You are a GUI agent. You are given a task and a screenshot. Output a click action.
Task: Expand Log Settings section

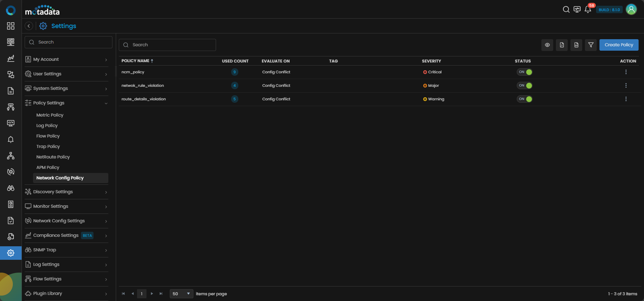pos(66,265)
